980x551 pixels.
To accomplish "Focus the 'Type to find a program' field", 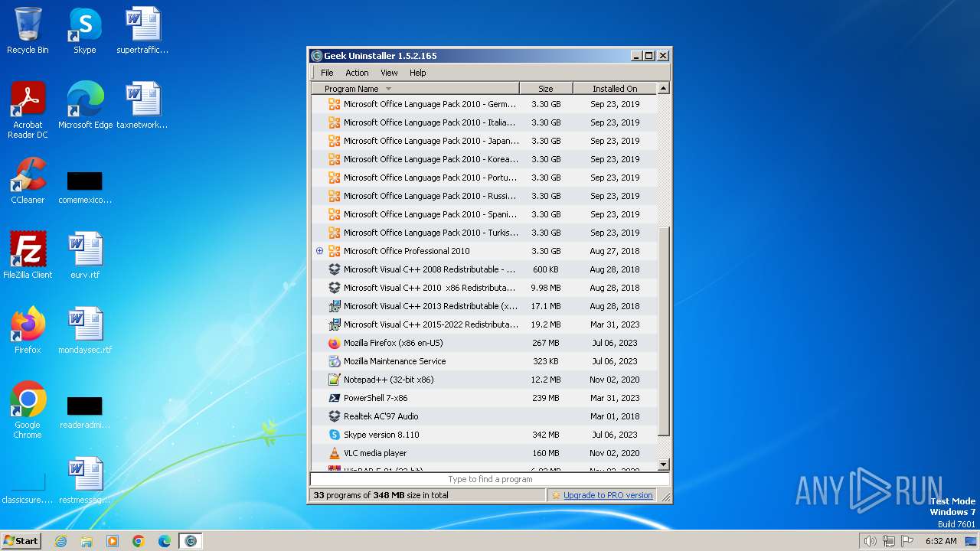I will click(x=490, y=479).
